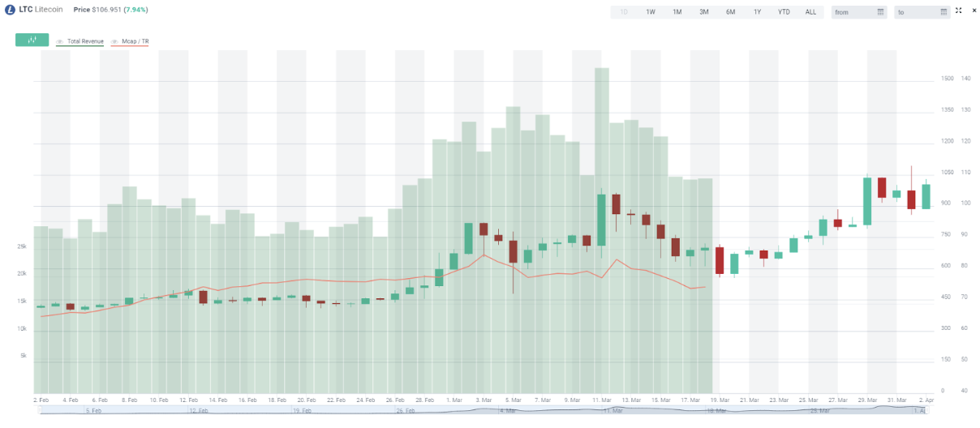Switch to the 1W time range
980x428 pixels.
651,12
